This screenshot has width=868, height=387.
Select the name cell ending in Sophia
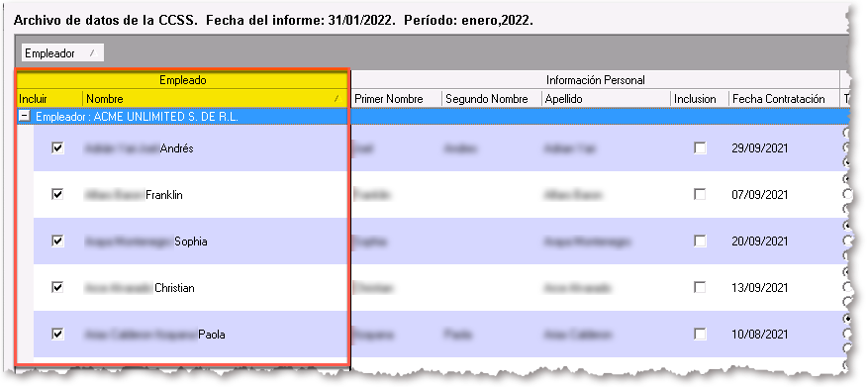[216, 242]
